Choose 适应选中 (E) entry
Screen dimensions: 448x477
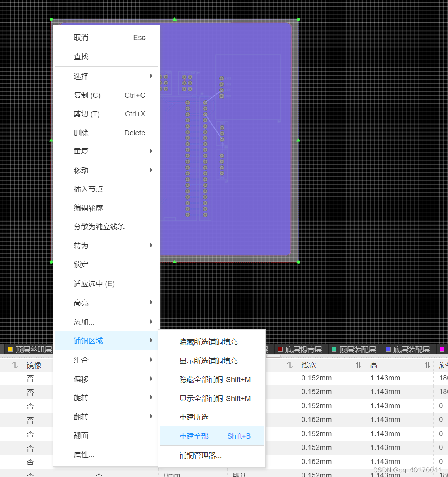[106, 284]
